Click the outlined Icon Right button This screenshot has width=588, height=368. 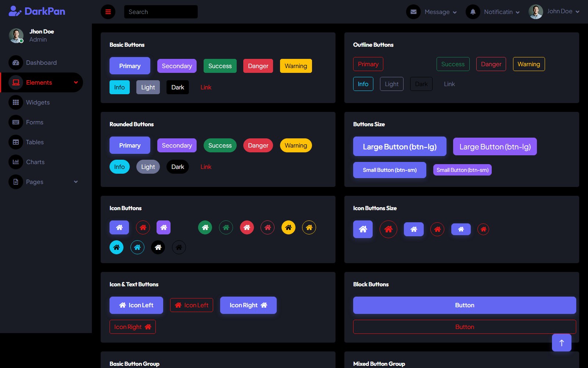click(x=133, y=327)
